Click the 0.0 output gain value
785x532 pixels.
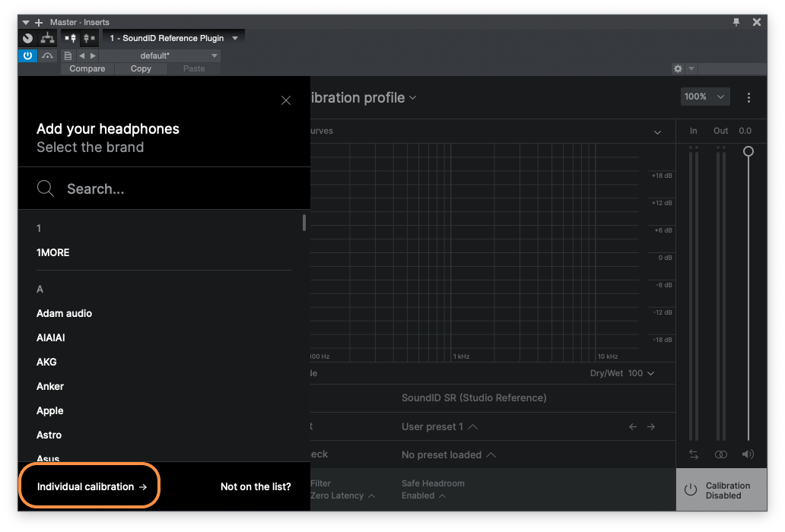(745, 131)
